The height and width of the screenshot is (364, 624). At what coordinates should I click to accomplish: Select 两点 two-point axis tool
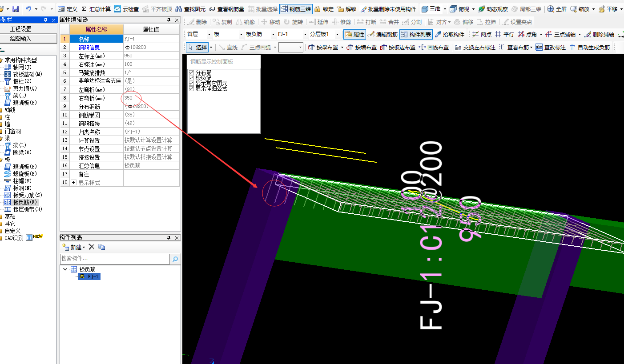pyautogui.click(x=482, y=34)
